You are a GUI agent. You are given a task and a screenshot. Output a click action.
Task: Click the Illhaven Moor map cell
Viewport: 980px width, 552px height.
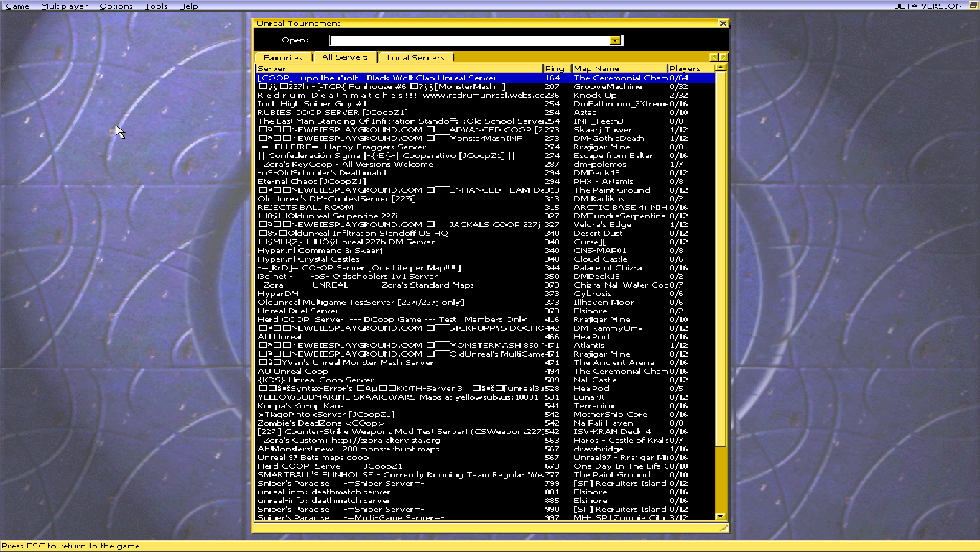tap(604, 302)
